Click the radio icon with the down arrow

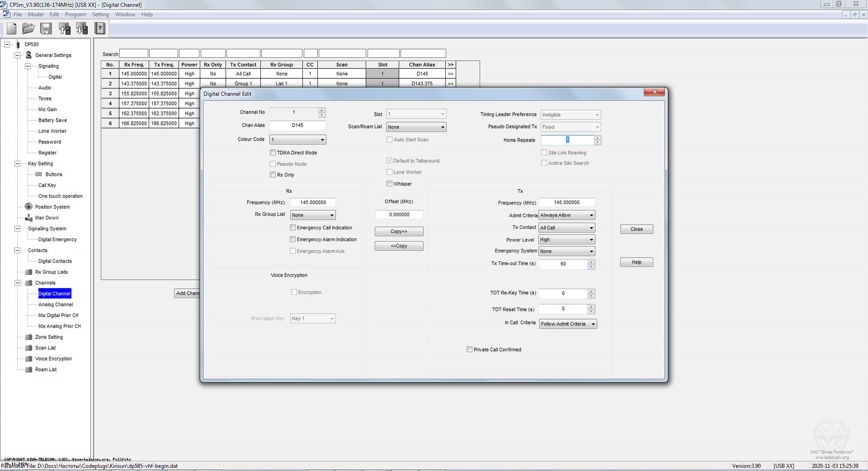[x=82, y=29]
